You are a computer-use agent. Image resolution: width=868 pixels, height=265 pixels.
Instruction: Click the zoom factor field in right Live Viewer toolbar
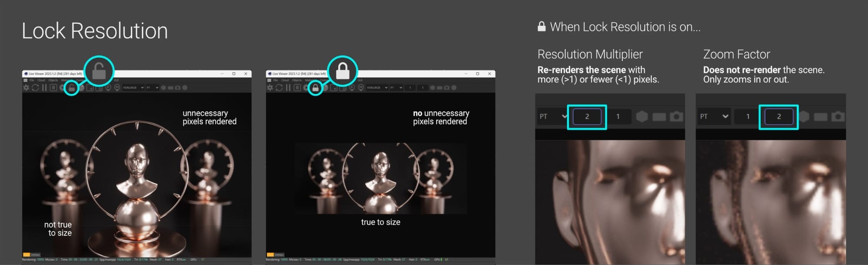tap(423, 88)
